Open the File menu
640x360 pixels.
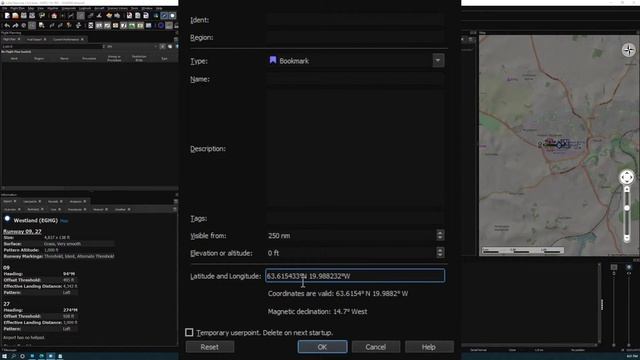4,8
